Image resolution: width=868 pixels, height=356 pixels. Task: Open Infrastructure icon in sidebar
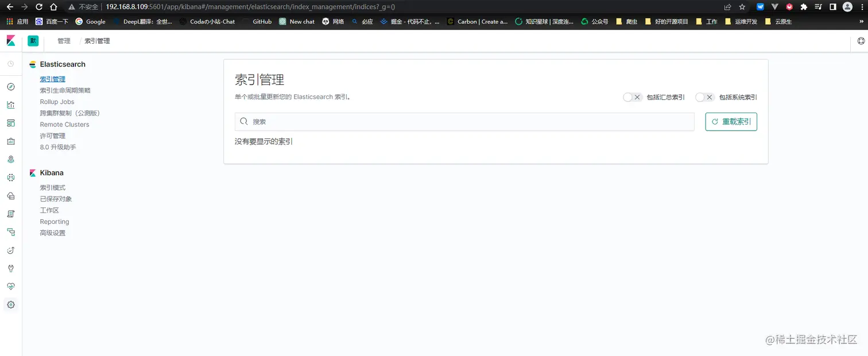point(10,196)
